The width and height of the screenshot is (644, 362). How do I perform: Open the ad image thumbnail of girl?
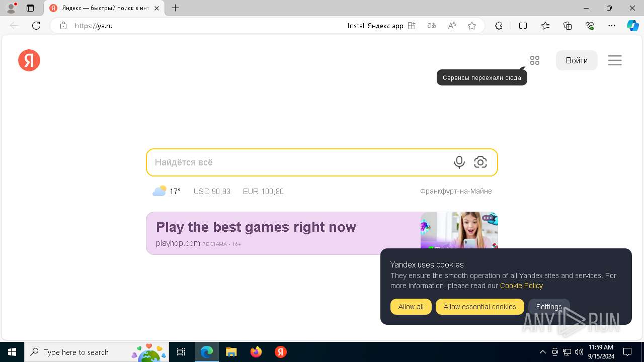[x=459, y=230]
